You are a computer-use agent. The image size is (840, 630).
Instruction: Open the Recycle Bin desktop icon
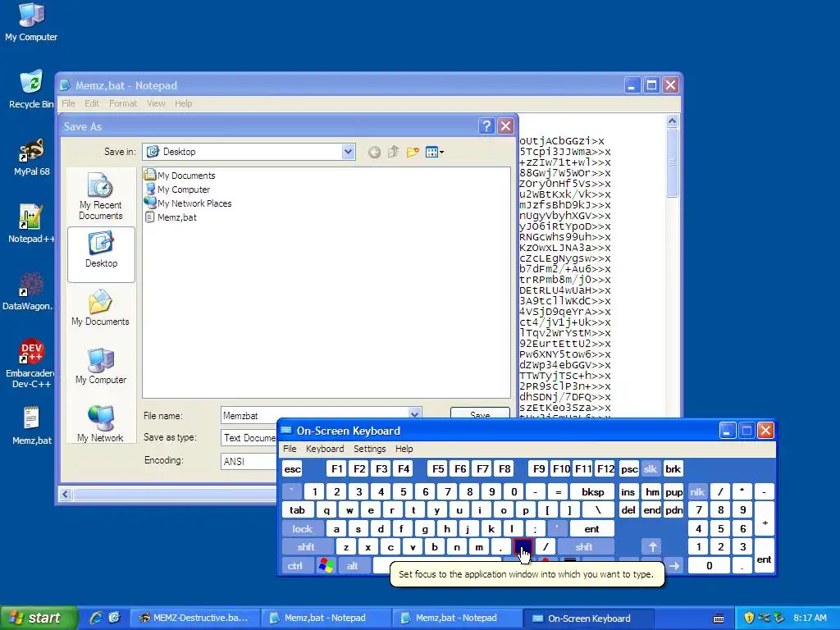31,89
